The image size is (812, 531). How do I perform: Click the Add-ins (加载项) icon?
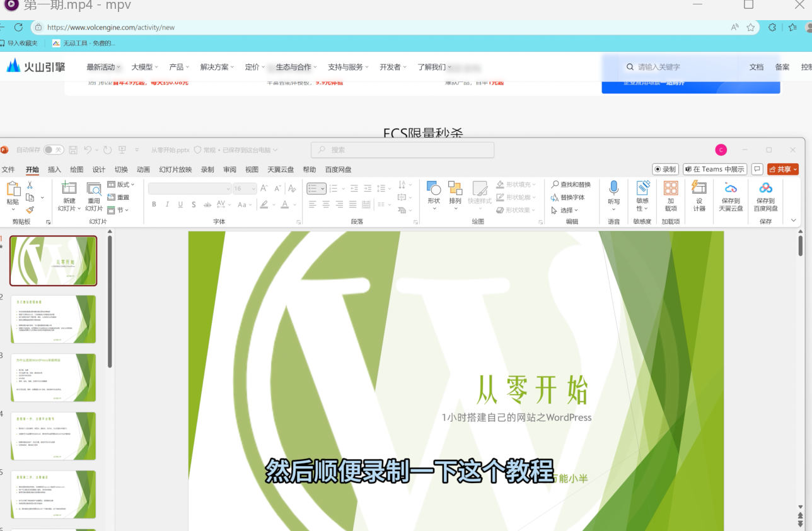[671, 188]
